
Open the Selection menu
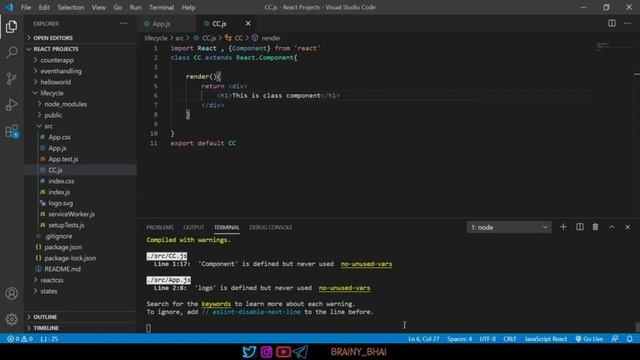pyautogui.click(x=71, y=7)
